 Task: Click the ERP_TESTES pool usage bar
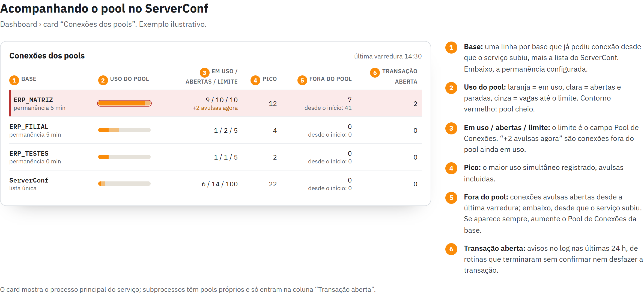tap(124, 157)
